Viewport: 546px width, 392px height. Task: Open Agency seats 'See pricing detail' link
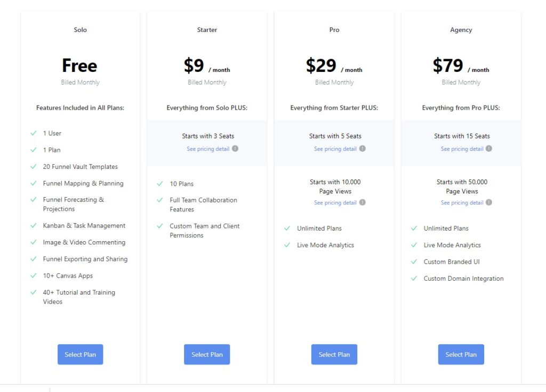click(x=462, y=149)
